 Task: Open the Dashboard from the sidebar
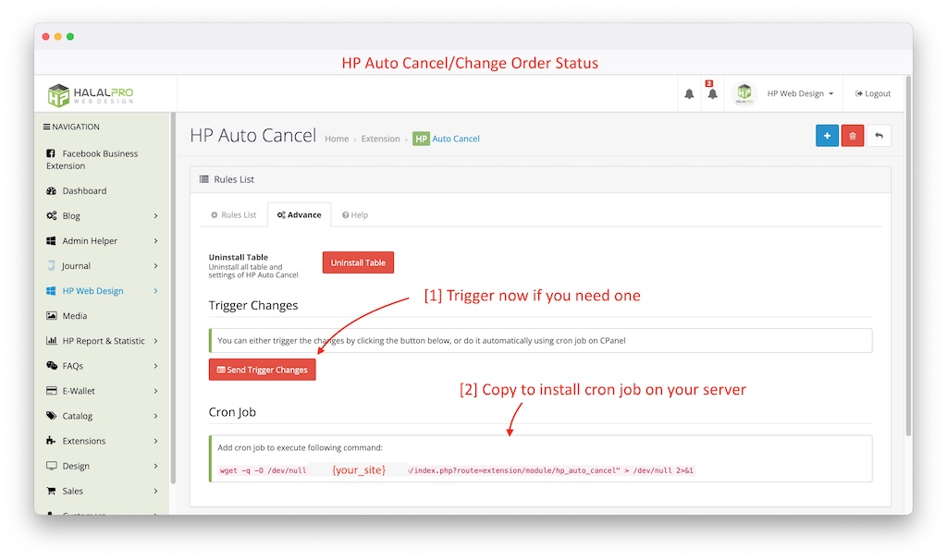pos(88,190)
